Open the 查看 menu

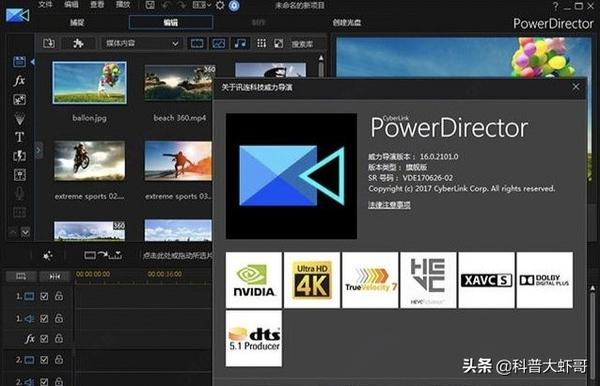pos(97,5)
